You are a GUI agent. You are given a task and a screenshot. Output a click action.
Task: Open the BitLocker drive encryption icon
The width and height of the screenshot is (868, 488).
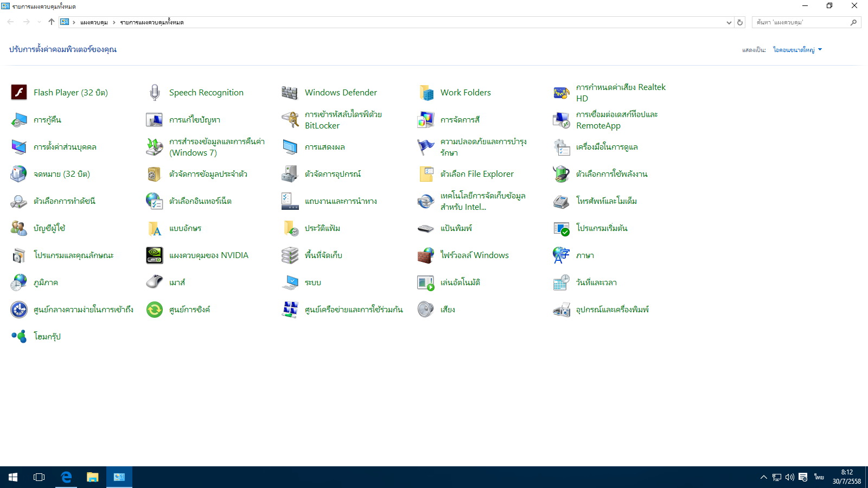coord(290,120)
